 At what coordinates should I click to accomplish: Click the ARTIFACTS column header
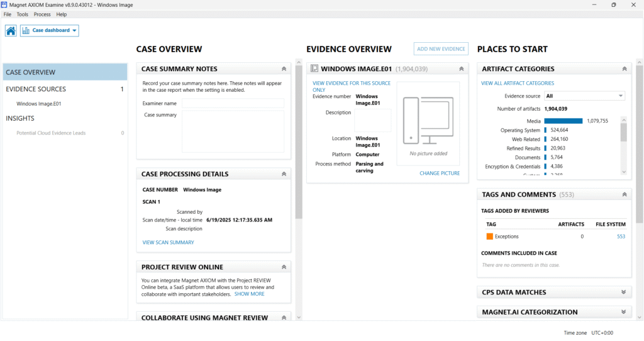point(571,225)
